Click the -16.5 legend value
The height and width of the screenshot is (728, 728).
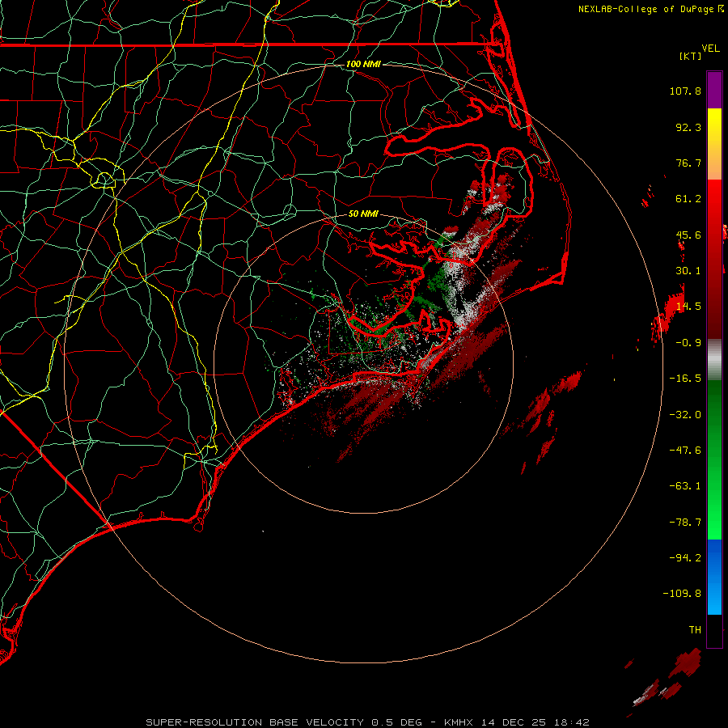coord(685,379)
